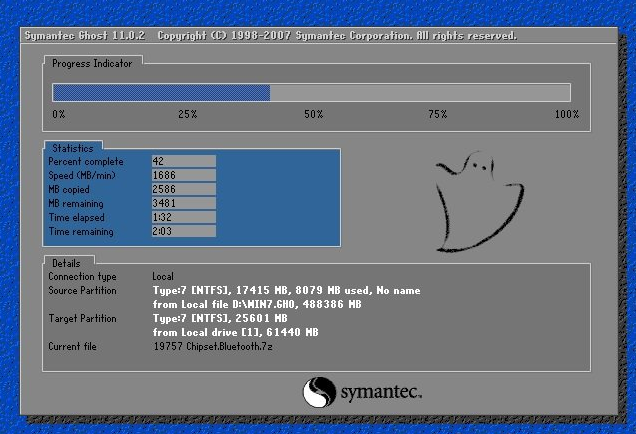This screenshot has height=434, width=636.
Task: Click the Percent complete value 42
Action: pyautogui.click(x=184, y=161)
